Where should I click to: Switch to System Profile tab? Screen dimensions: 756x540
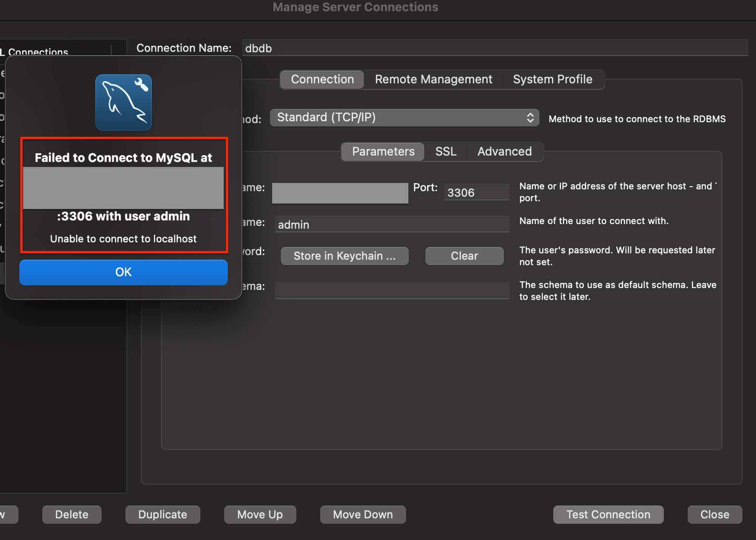coord(552,79)
